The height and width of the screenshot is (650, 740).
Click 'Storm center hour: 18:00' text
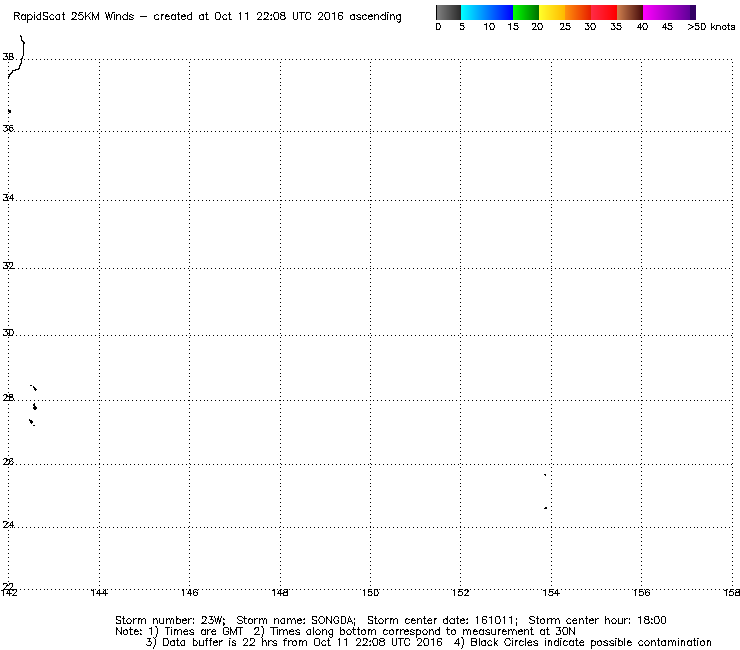(x=597, y=620)
